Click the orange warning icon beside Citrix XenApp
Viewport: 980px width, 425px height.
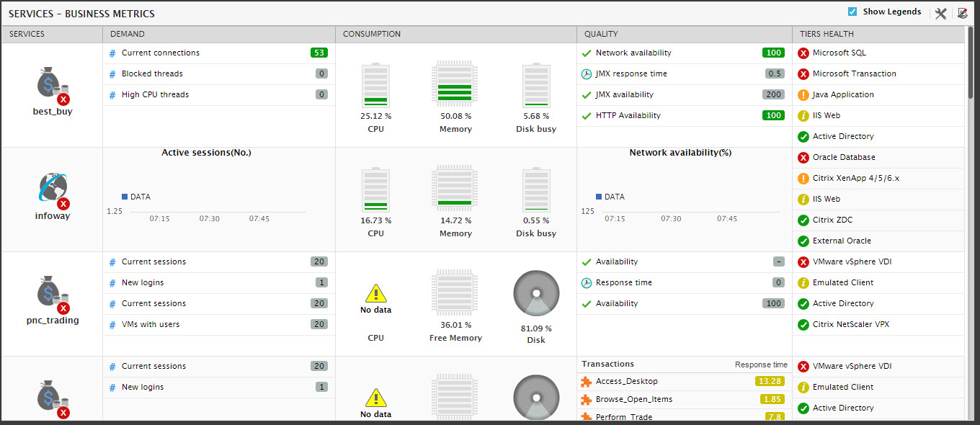[803, 179]
